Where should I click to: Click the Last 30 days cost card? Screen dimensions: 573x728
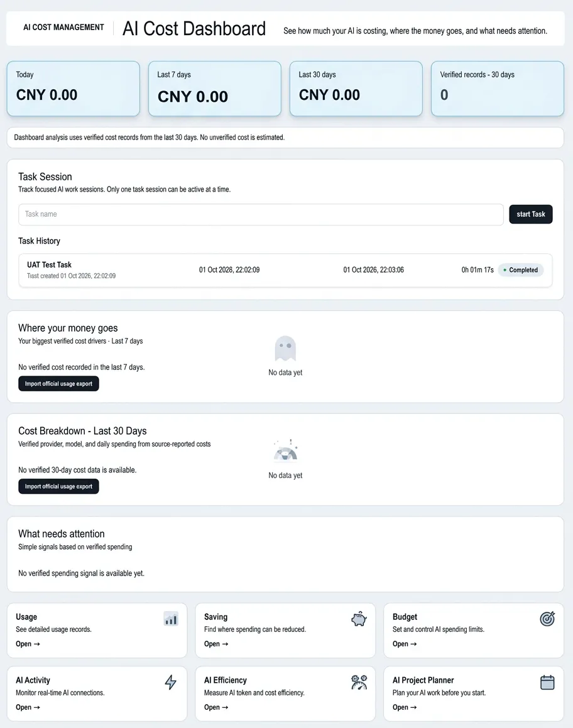coord(356,88)
